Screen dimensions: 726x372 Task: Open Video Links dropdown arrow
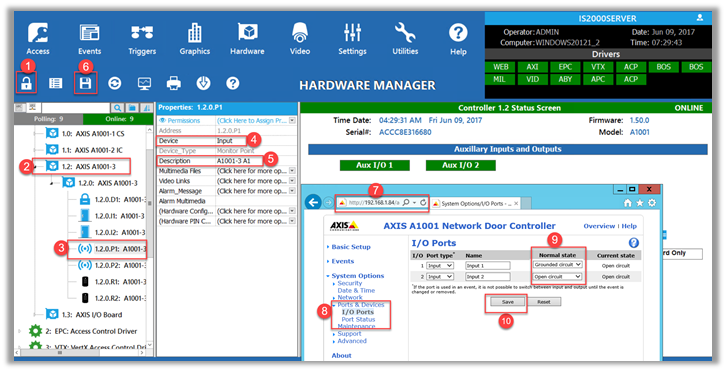click(292, 181)
